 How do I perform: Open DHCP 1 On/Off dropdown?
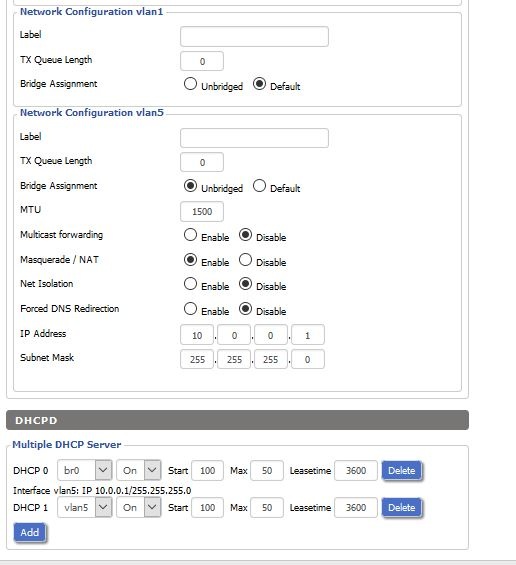click(x=139, y=507)
